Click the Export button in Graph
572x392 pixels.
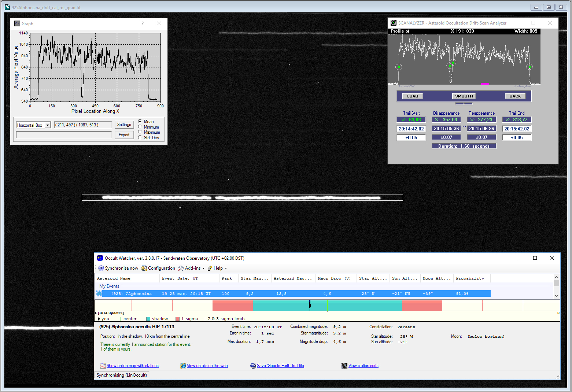tap(124, 135)
